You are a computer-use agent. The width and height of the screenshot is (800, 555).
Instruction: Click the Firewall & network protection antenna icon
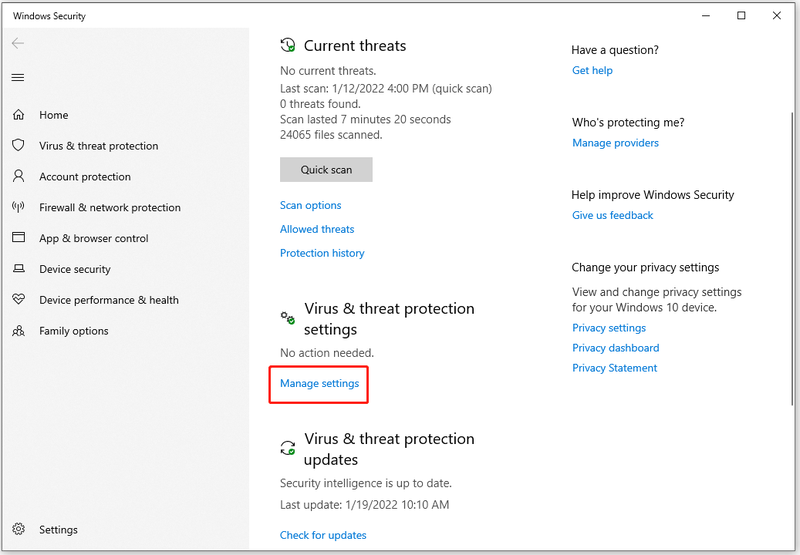(x=18, y=207)
